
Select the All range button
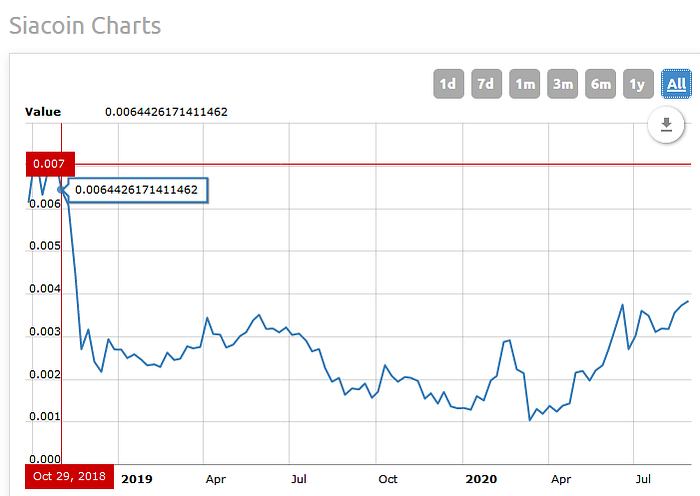pos(676,84)
